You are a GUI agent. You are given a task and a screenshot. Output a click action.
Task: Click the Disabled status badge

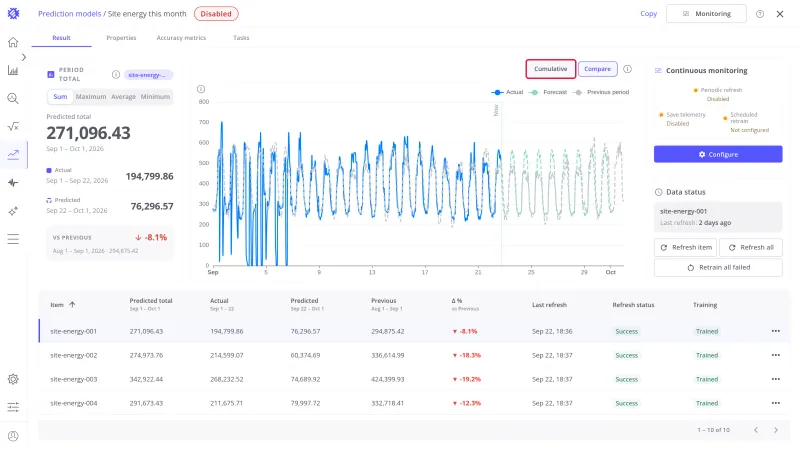(x=216, y=14)
